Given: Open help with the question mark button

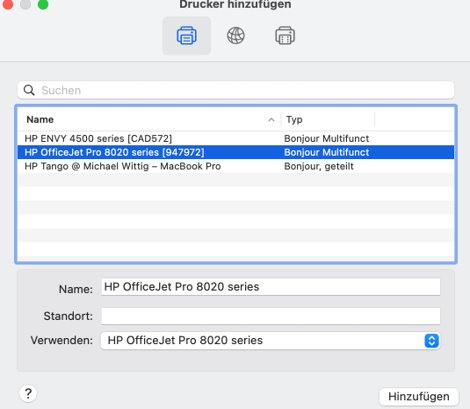Looking at the screenshot, I should [x=28, y=394].
